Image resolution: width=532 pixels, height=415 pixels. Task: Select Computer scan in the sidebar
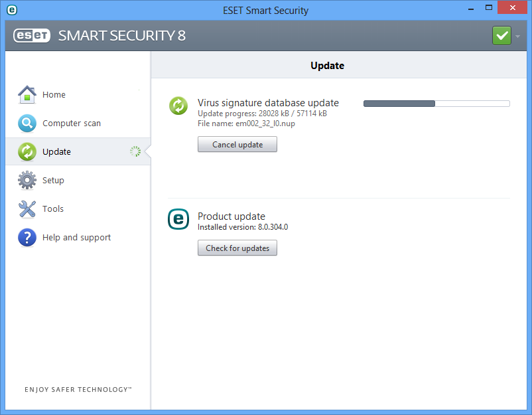point(72,124)
